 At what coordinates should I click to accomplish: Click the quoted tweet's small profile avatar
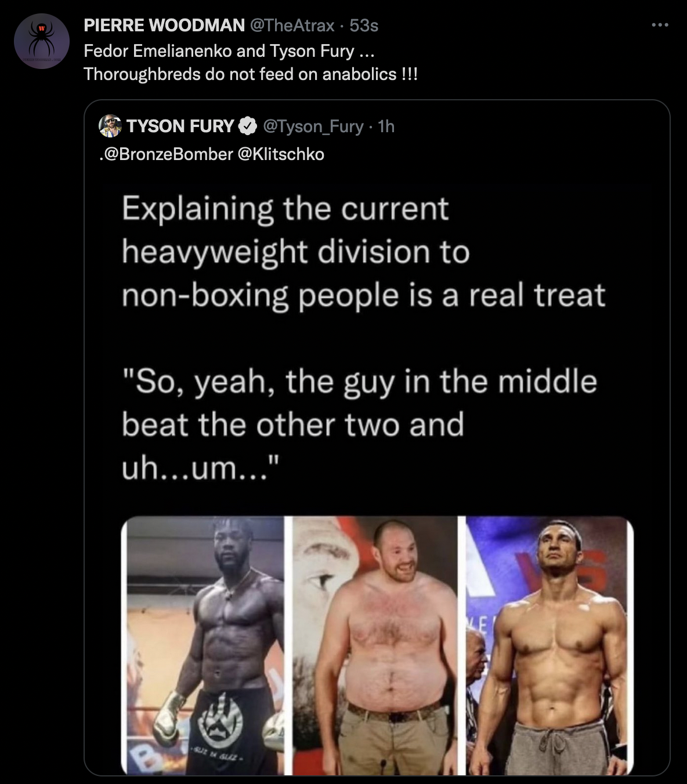coord(110,126)
